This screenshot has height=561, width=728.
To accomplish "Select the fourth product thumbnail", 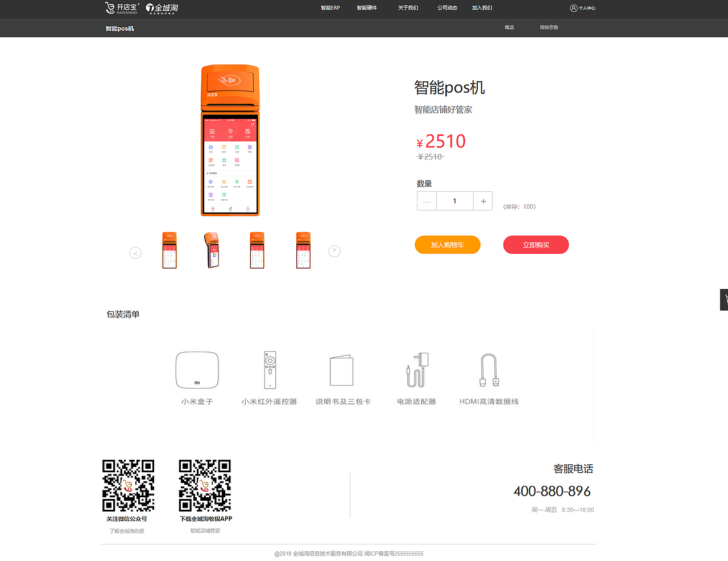I will pos(303,250).
